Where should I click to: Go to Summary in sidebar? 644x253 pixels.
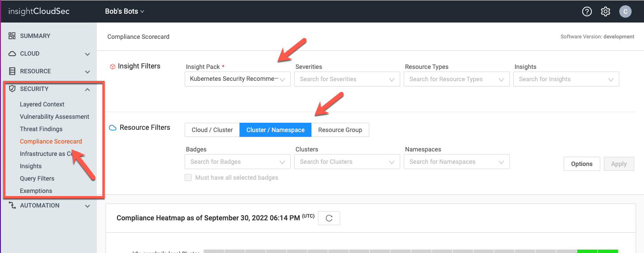(35, 36)
